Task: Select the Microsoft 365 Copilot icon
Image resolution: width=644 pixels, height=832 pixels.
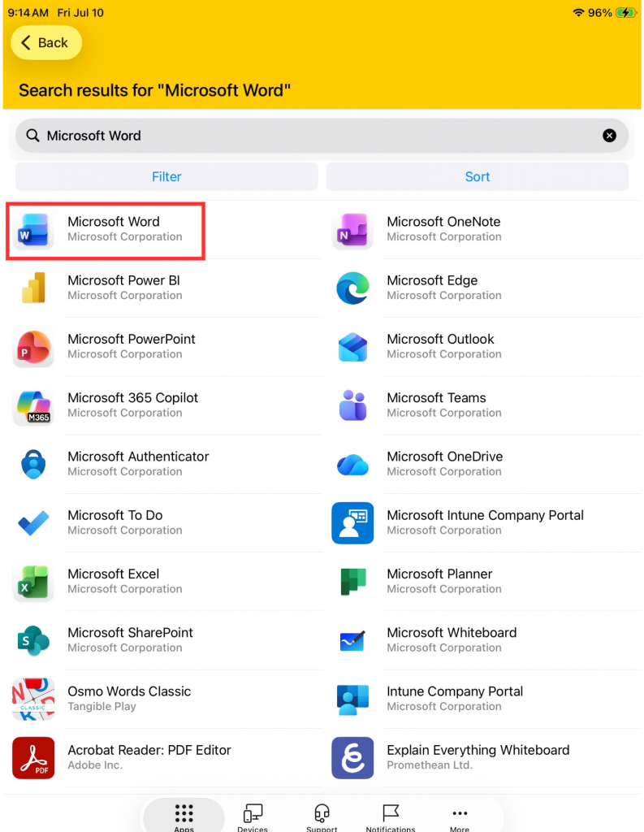Action: pos(33,406)
